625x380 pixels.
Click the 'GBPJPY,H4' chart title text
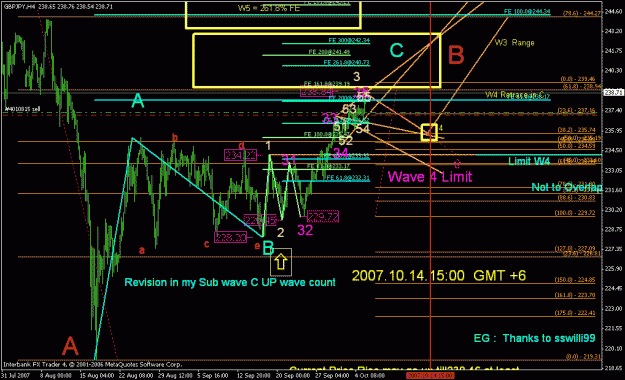tap(19, 6)
